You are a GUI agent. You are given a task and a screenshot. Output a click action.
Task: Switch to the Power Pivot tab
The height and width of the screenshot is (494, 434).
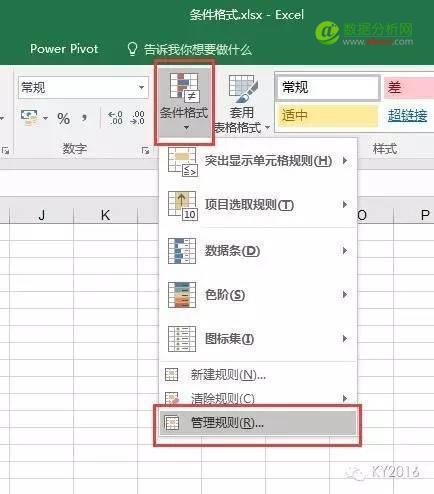tap(64, 49)
